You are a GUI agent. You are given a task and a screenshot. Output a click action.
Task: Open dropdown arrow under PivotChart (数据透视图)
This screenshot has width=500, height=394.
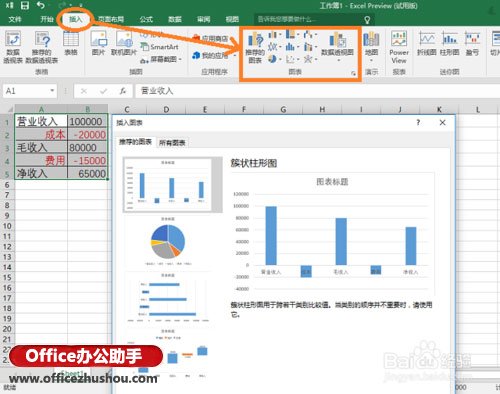point(338,60)
